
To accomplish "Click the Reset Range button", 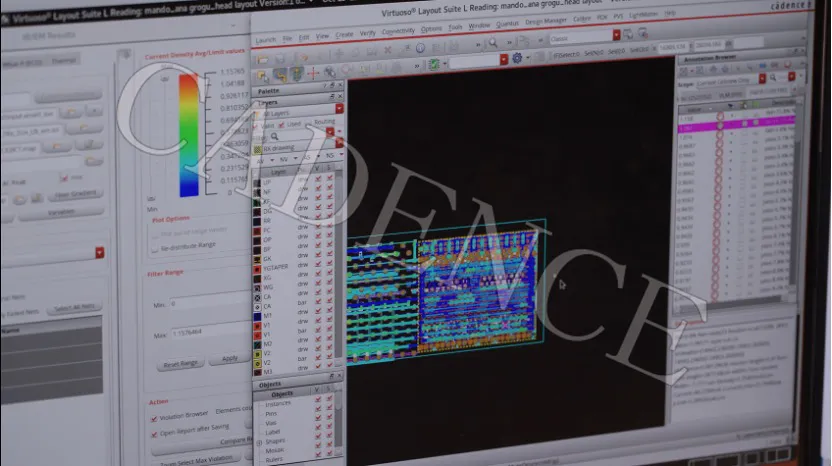I will (x=180, y=364).
